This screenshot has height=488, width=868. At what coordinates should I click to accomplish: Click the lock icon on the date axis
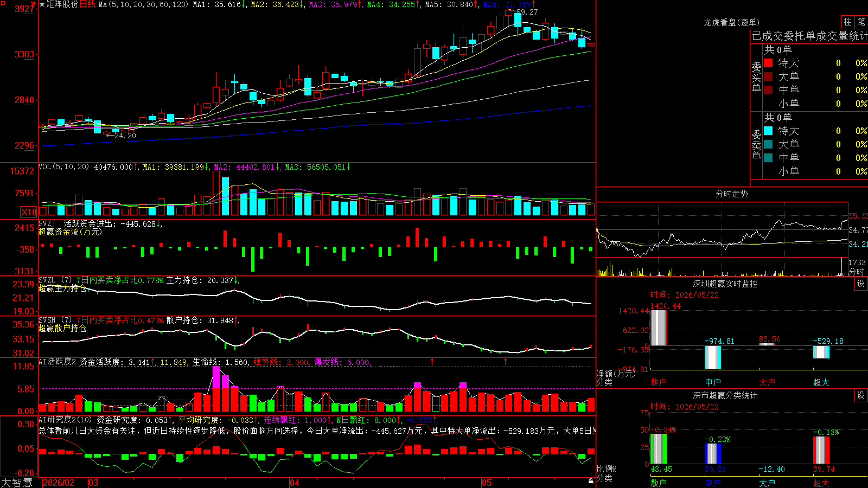pos(591,481)
